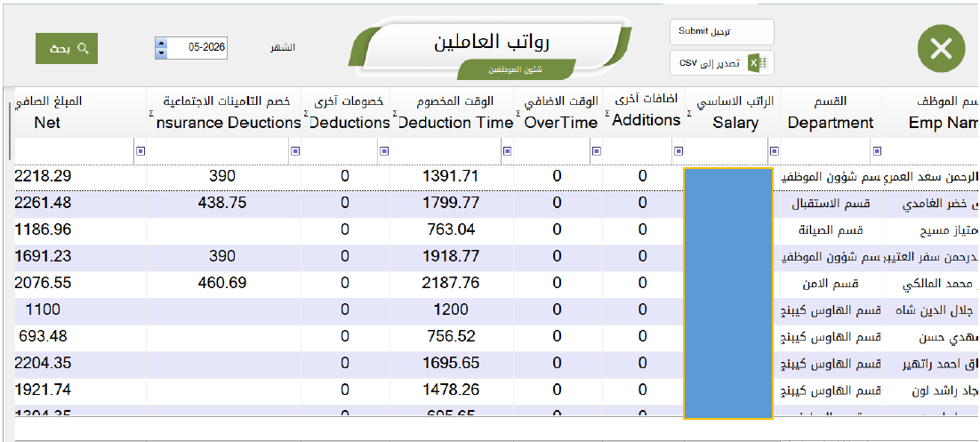Click the magnifier icon on the search button
The width and height of the screenshot is (980, 442).
coord(83,48)
